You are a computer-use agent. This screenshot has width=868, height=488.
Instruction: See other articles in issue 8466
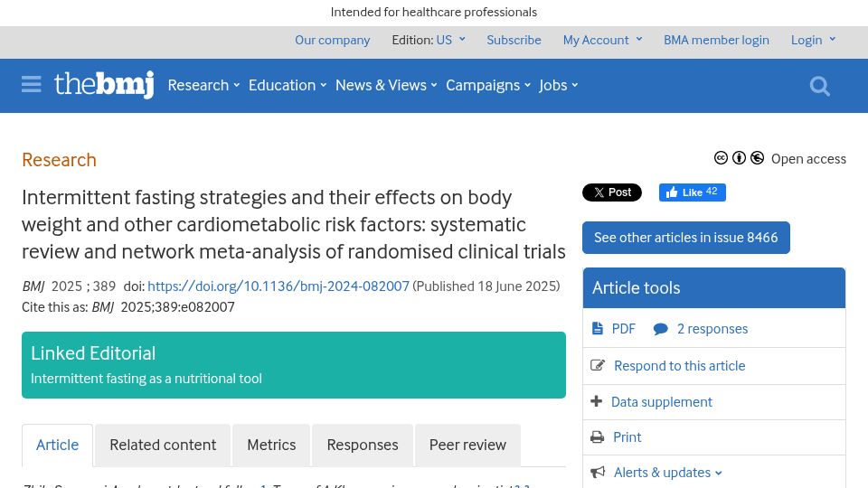tap(686, 238)
